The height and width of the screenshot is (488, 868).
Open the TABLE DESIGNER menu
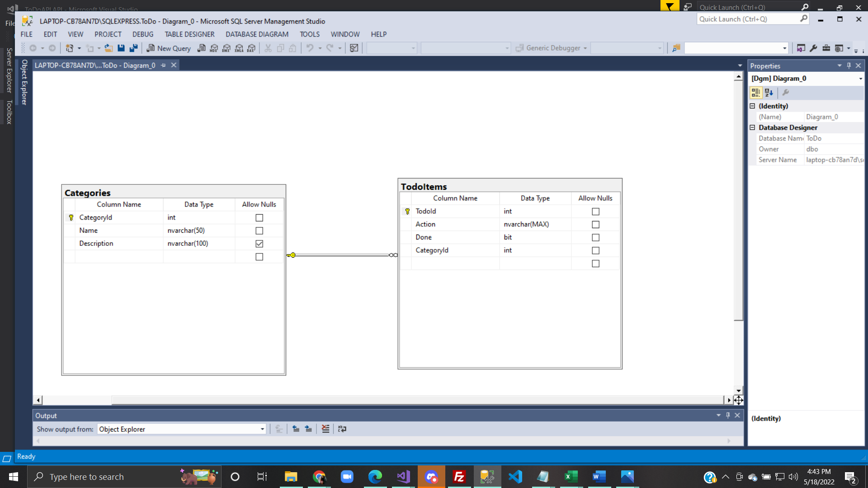(x=189, y=34)
